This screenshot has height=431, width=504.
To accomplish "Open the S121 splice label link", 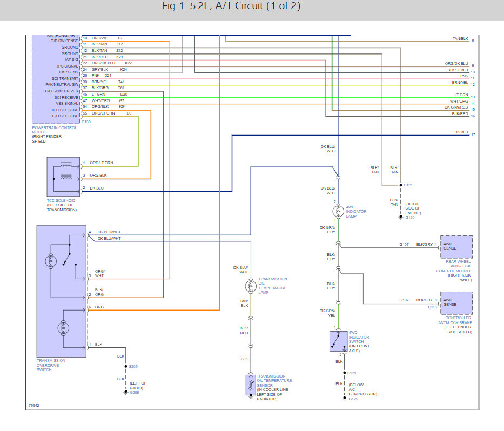I will click(408, 185).
